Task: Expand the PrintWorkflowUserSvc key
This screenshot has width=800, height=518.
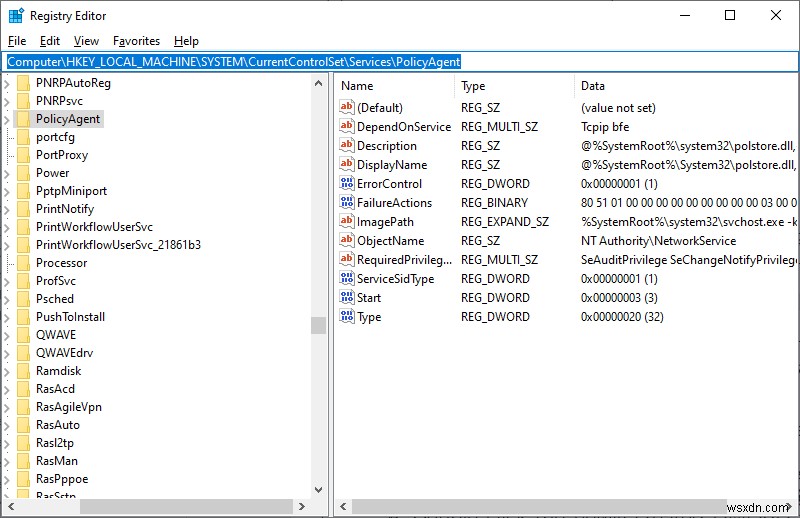Action: [7, 227]
